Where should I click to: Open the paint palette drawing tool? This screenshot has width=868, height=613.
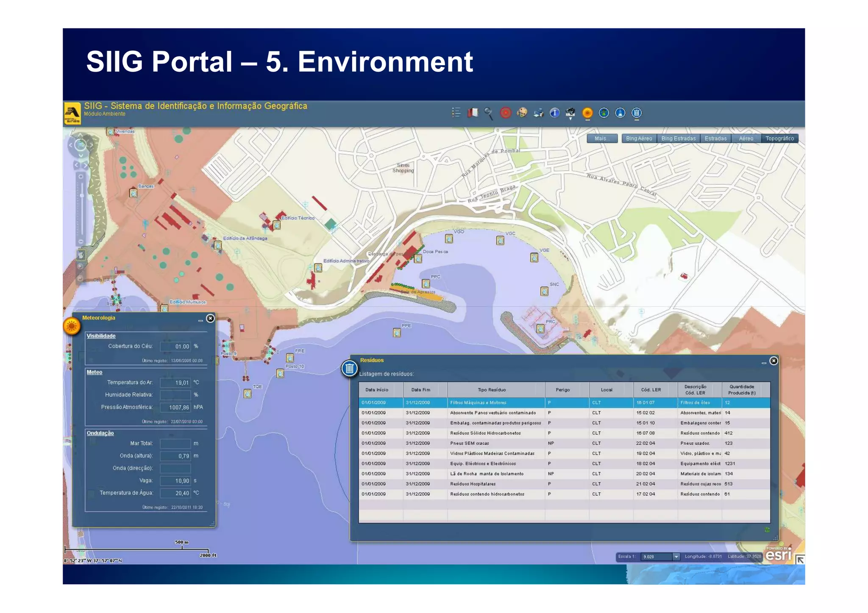pyautogui.click(x=522, y=113)
